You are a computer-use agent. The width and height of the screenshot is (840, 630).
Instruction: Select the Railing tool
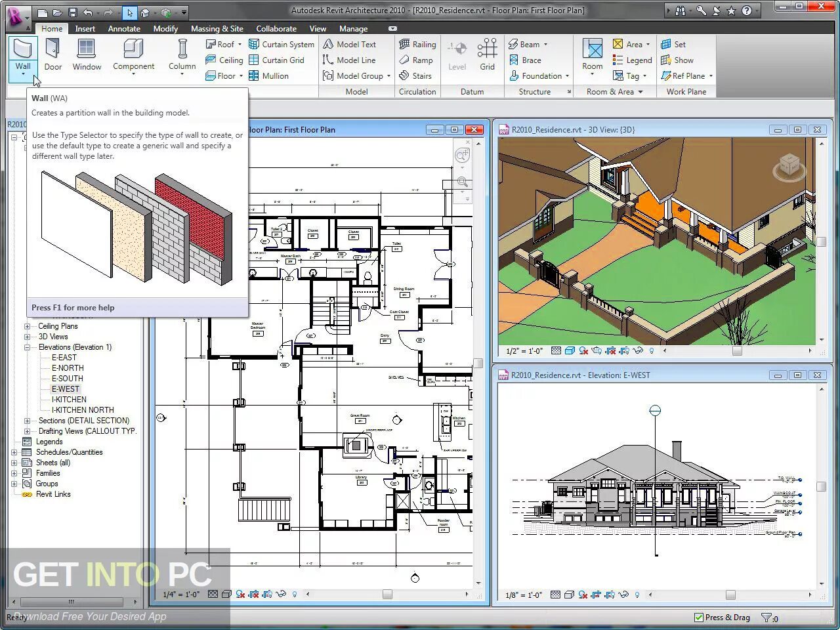tap(417, 44)
